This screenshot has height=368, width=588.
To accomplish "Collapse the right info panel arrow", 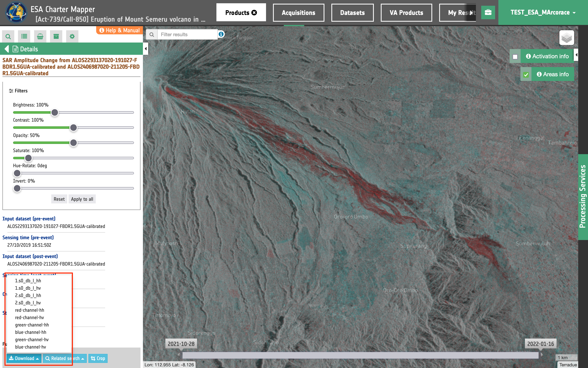I will tap(576, 55).
